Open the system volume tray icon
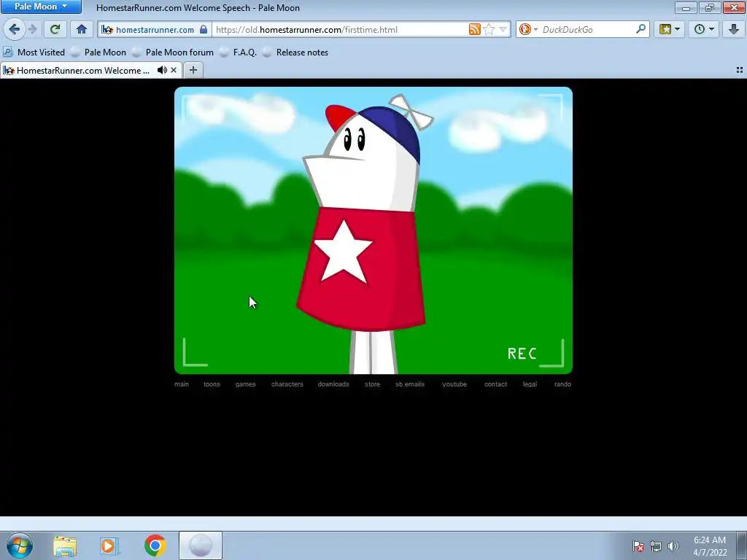Viewport: 747px width, 560px height. pos(673,546)
